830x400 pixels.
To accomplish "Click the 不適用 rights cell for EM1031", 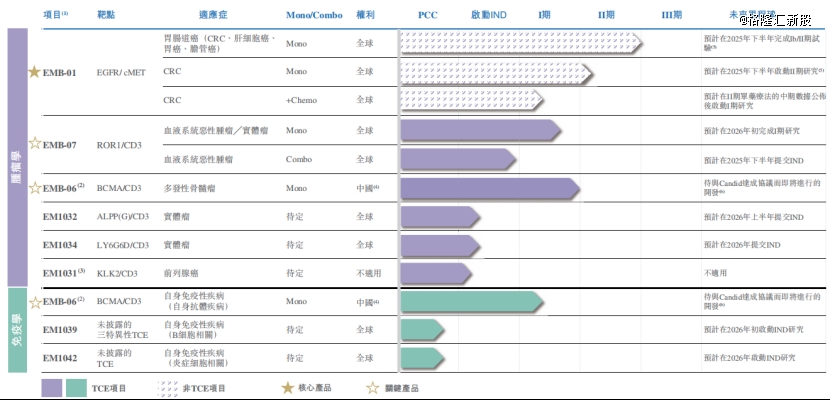I will [x=368, y=274].
